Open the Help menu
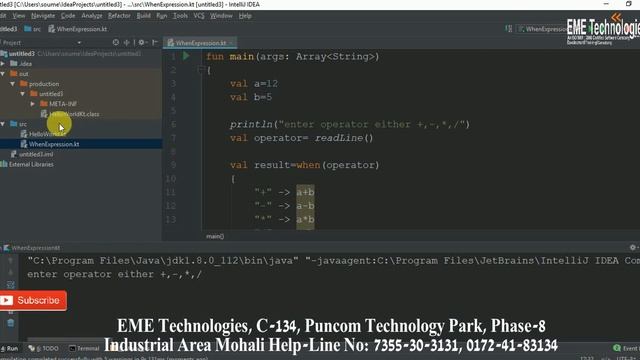Viewport: 640px width, 360px height. click(x=245, y=16)
